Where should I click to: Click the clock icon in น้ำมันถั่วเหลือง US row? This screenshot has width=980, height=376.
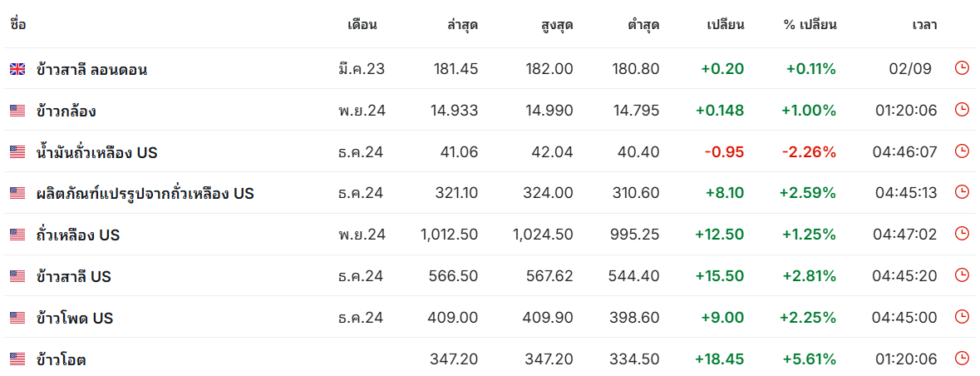pos(962,151)
